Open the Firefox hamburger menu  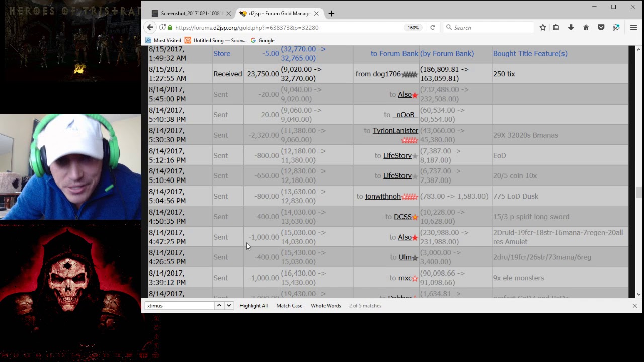633,28
